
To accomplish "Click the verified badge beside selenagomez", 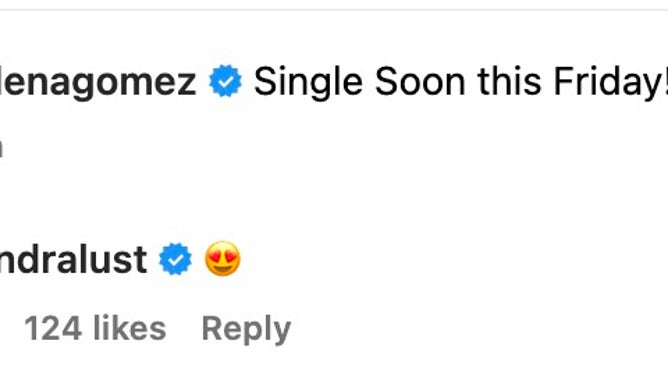I will click(225, 81).
